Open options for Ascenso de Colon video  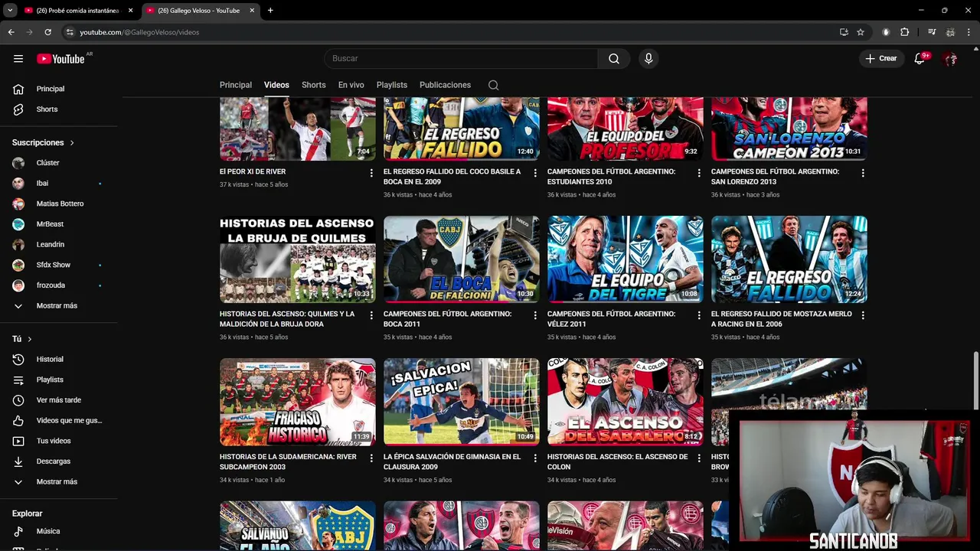[x=699, y=458]
